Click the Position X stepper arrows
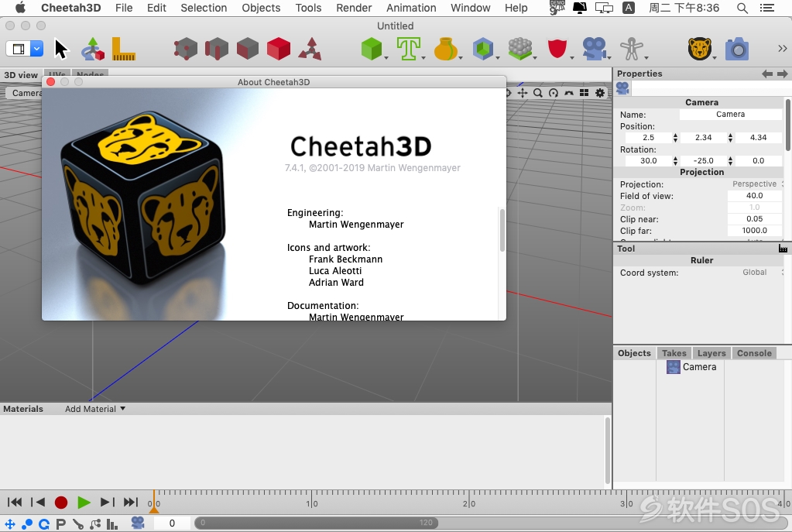Viewport: 792px width, 532px height. 675,137
